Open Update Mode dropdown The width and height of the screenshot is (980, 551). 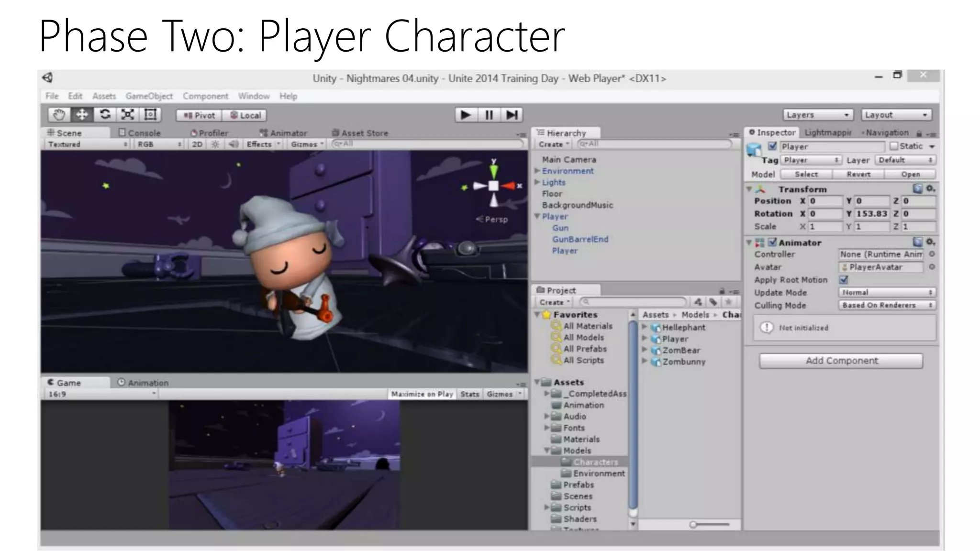[887, 292]
